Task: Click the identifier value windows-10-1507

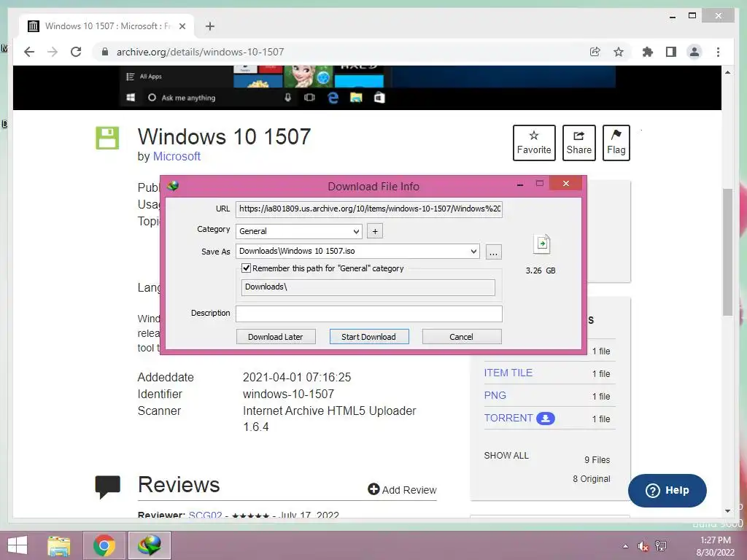Action: pos(288,394)
